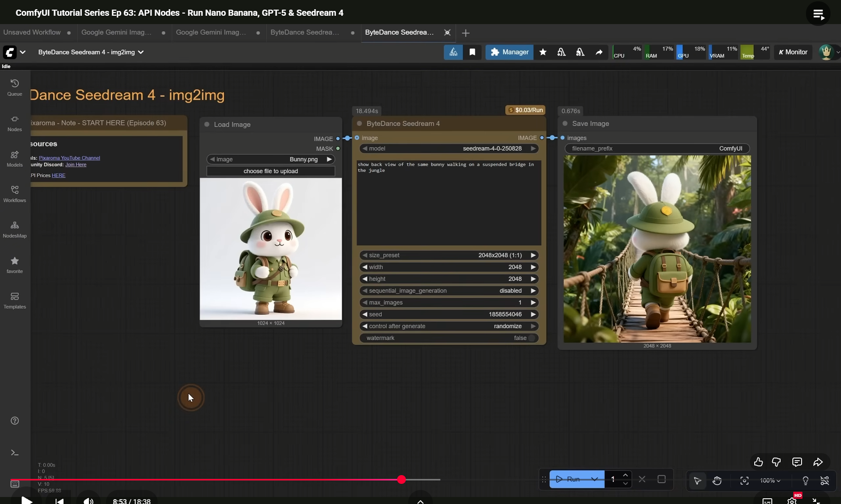Click the star favorite toolbar icon
Image resolution: width=841 pixels, height=504 pixels.
click(x=543, y=52)
